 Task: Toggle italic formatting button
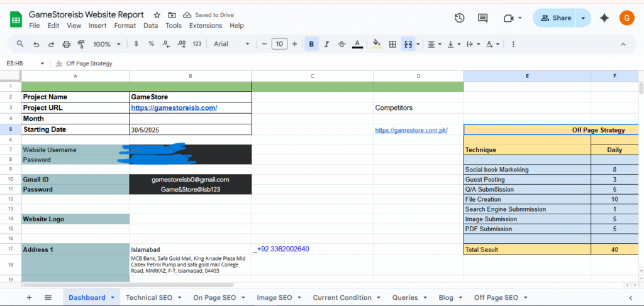[x=326, y=44]
